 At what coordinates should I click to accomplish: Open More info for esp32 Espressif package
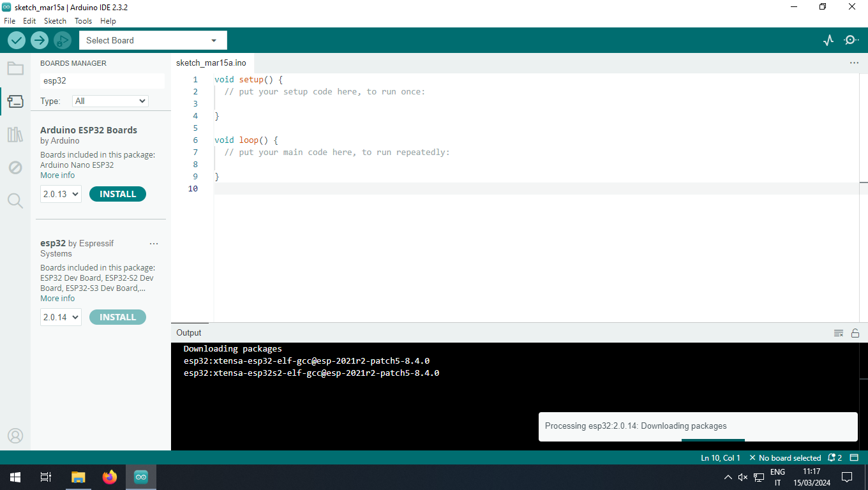point(57,299)
